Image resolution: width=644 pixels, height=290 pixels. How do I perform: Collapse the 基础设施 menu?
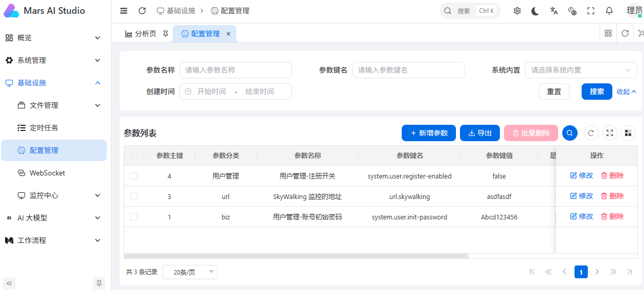(x=54, y=83)
